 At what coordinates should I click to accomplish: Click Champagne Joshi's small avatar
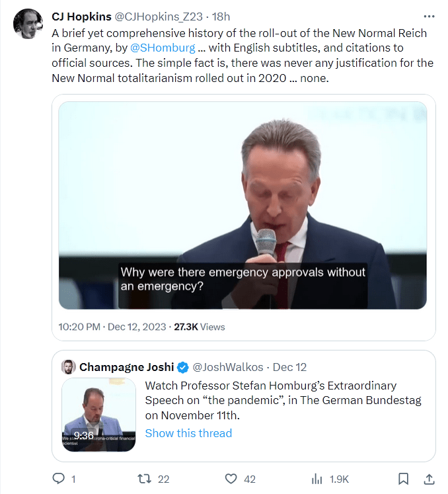(69, 367)
